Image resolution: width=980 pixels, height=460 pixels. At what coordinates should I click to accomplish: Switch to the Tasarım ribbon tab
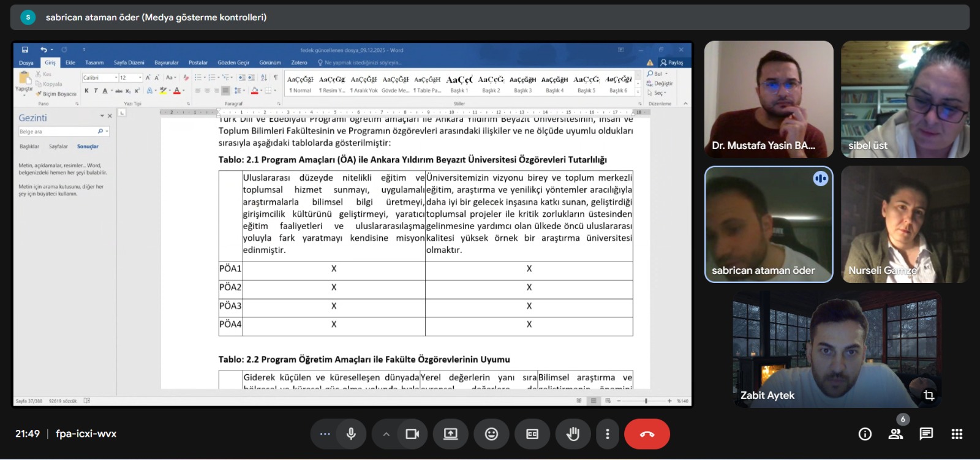94,62
